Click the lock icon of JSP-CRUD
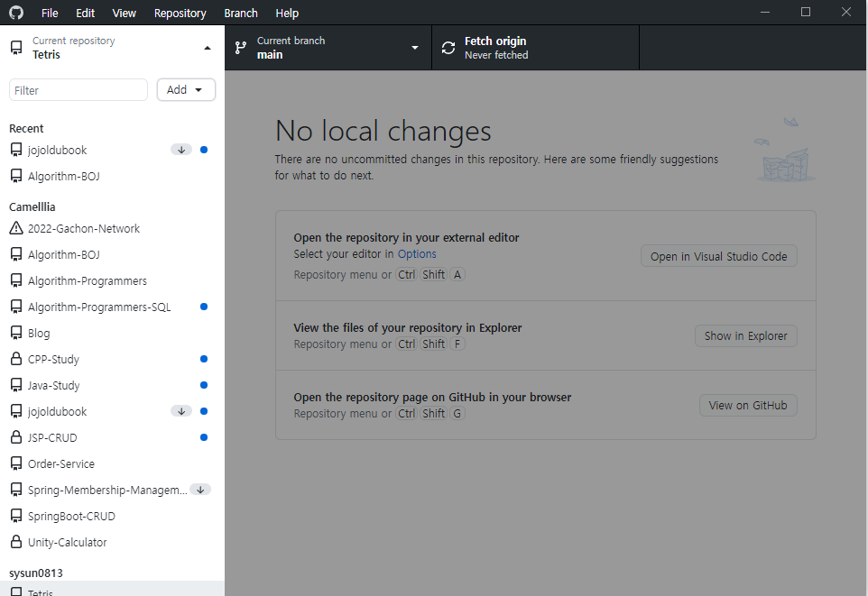 pos(16,437)
